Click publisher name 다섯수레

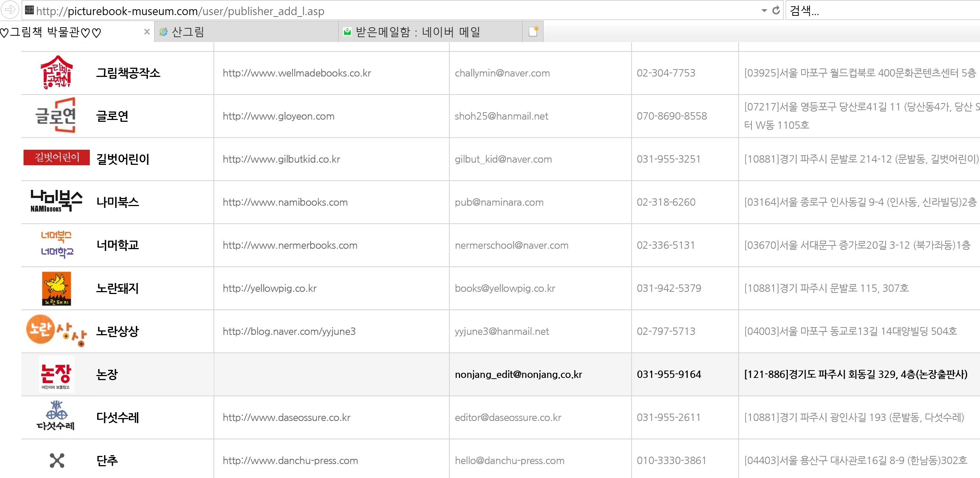pyautogui.click(x=117, y=417)
